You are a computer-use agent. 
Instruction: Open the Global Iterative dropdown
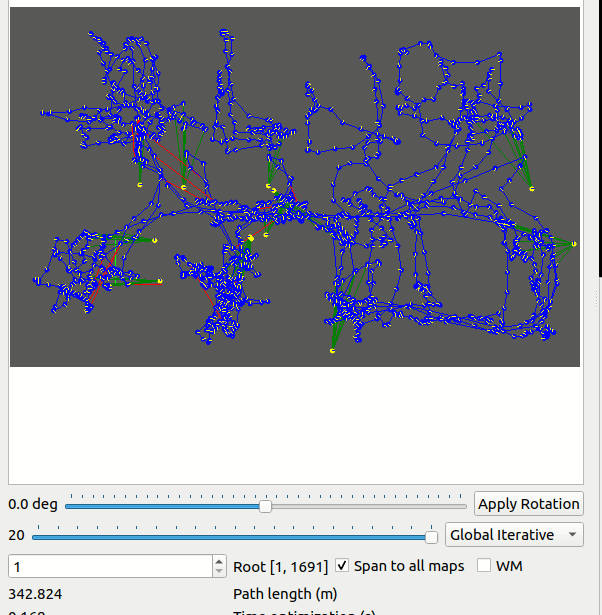513,535
